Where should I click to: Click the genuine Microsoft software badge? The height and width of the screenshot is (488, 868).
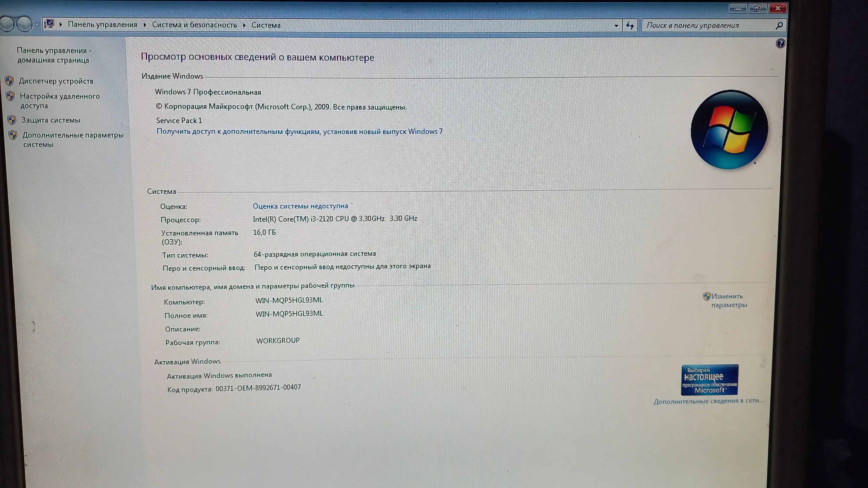click(x=710, y=380)
